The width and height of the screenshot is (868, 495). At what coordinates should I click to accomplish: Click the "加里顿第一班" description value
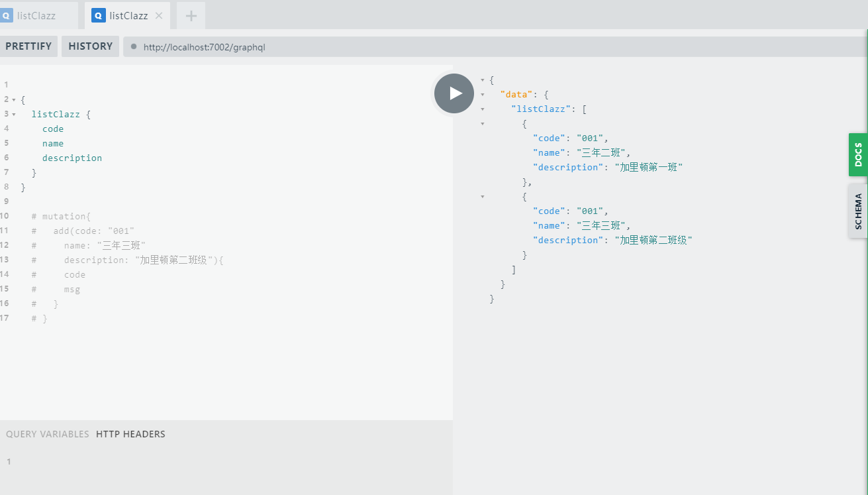[648, 167]
